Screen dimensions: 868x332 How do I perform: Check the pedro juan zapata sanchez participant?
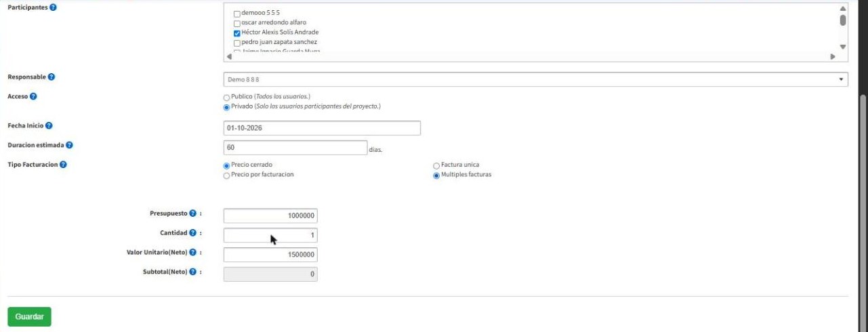coord(237,43)
